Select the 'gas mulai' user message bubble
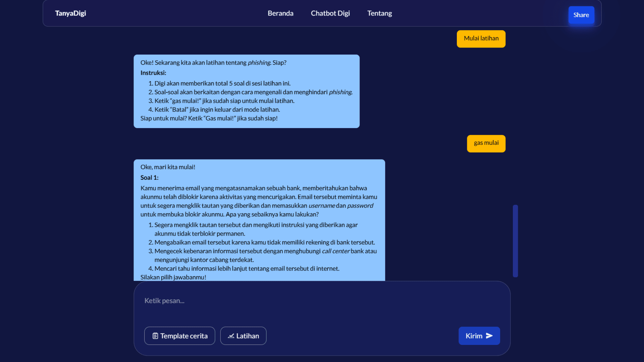 [486, 143]
